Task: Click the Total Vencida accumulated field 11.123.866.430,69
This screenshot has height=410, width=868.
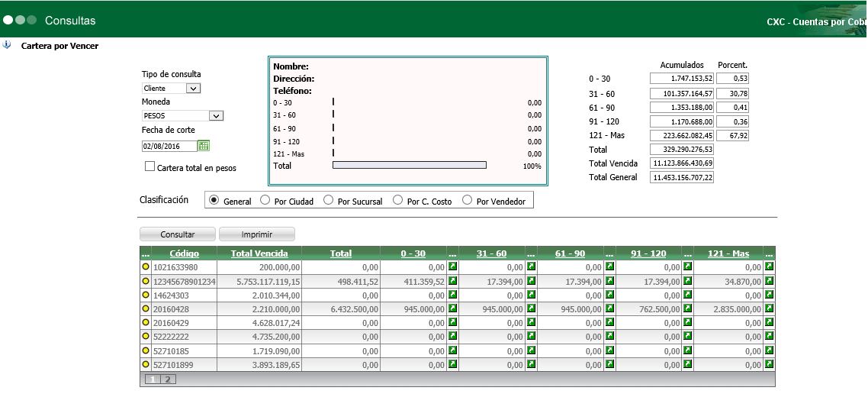Action: [x=682, y=163]
